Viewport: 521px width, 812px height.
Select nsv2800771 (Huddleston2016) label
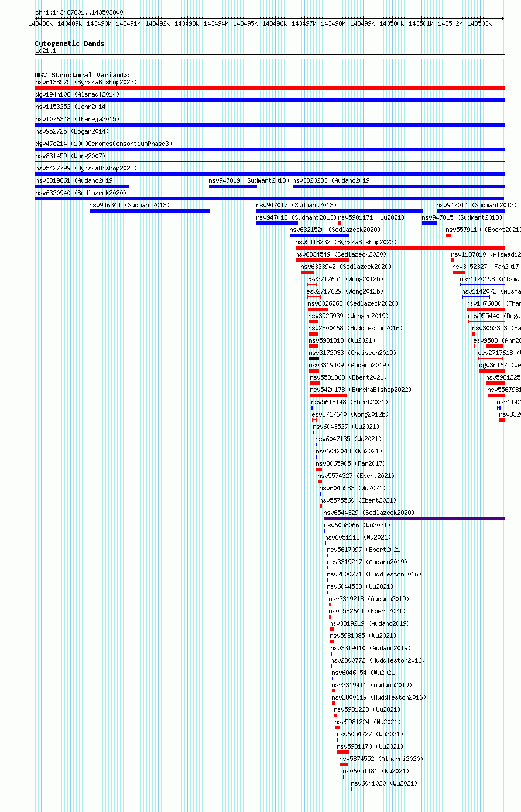[x=375, y=574]
